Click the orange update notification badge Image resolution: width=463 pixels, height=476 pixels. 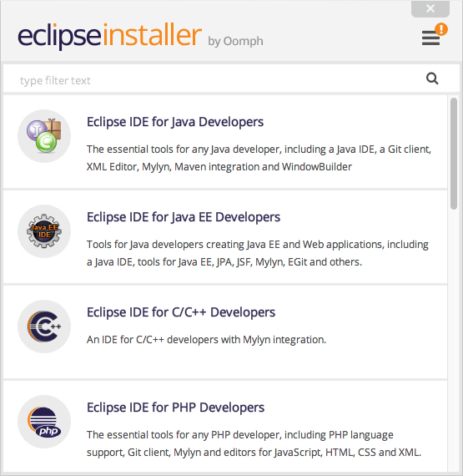(x=441, y=29)
